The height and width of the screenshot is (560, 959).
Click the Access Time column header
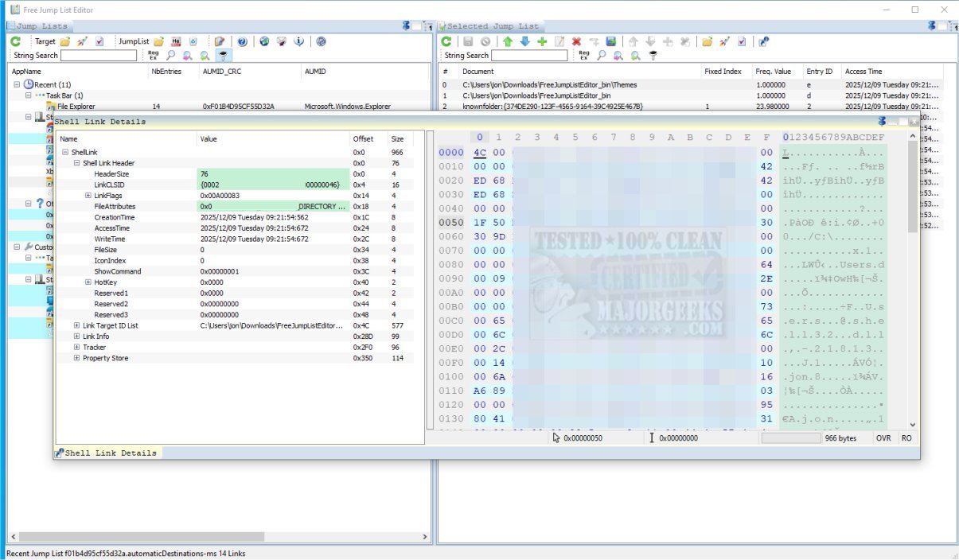(x=863, y=72)
